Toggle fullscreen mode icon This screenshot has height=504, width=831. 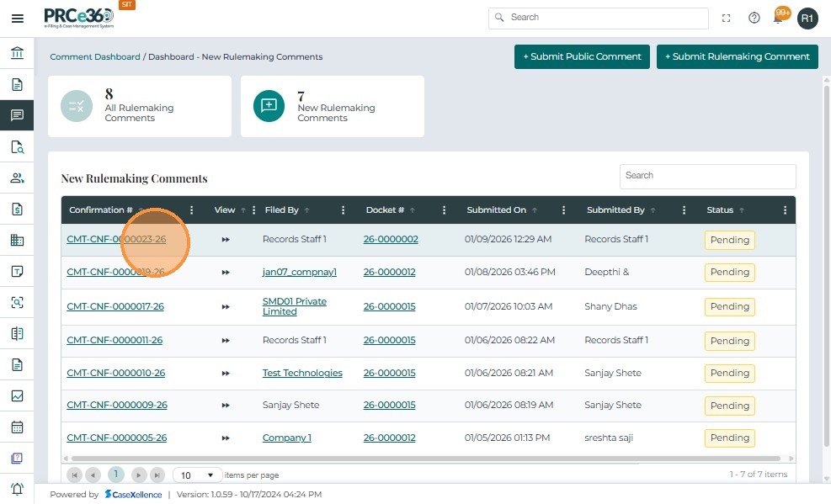click(x=726, y=18)
